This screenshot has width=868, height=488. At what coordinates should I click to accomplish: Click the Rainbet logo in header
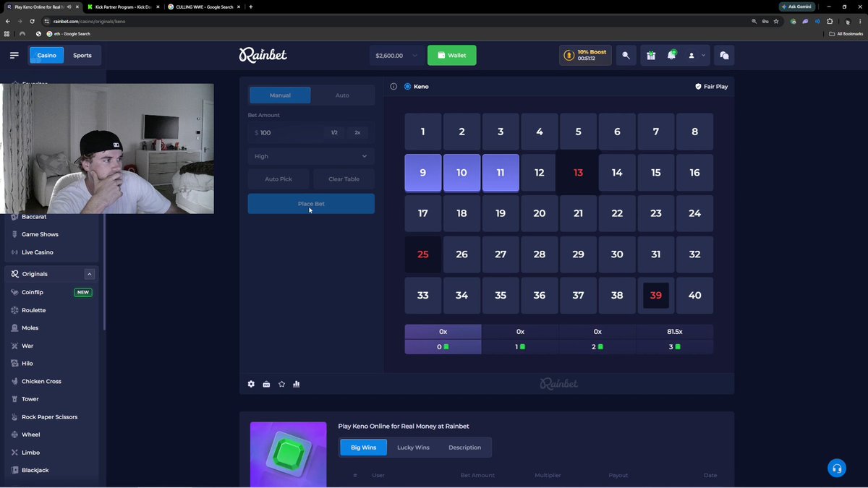tap(263, 55)
